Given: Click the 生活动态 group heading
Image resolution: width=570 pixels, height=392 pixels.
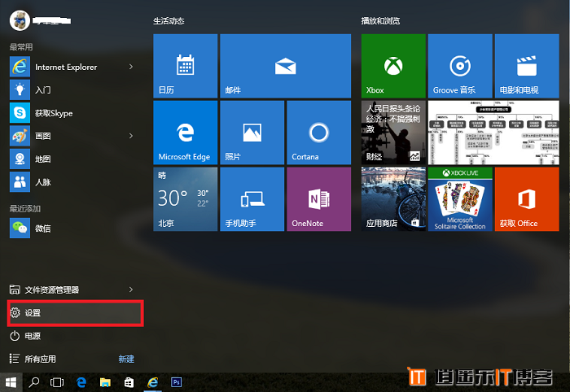Looking at the screenshot, I should click(169, 21).
